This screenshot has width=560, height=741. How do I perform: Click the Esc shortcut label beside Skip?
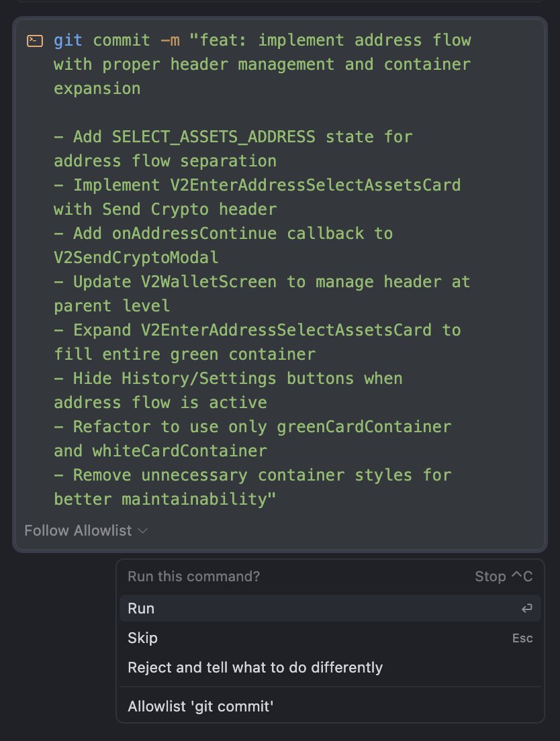(522, 638)
